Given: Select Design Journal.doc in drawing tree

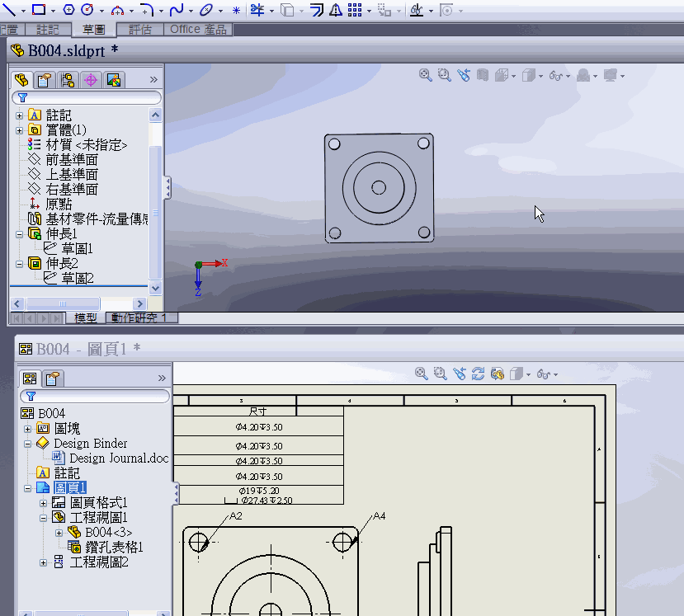Looking at the screenshot, I should (x=119, y=458).
